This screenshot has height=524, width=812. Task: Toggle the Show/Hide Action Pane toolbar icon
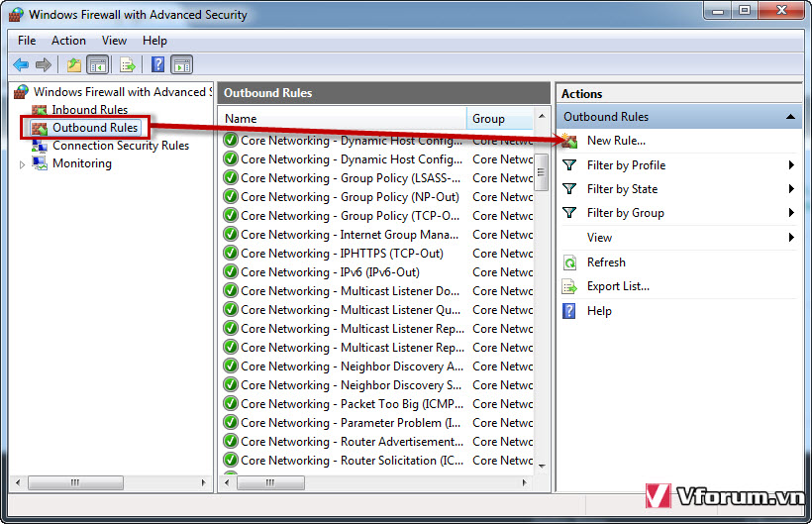(x=182, y=64)
